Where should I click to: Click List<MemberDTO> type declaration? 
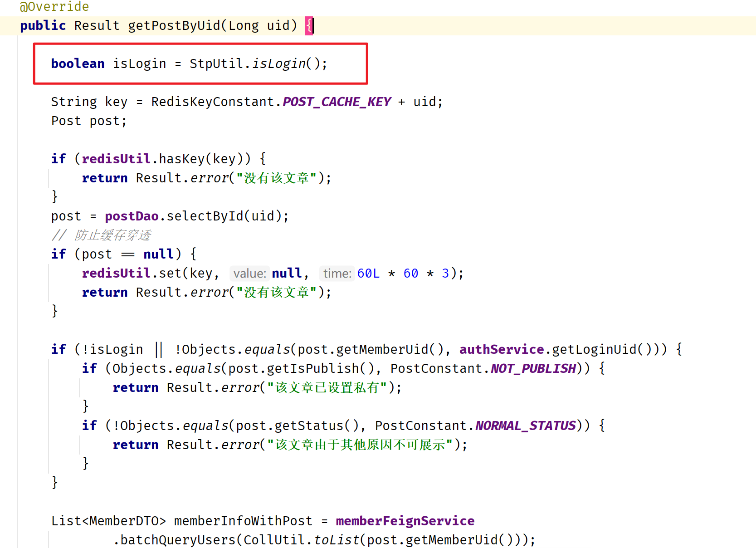tap(108, 521)
